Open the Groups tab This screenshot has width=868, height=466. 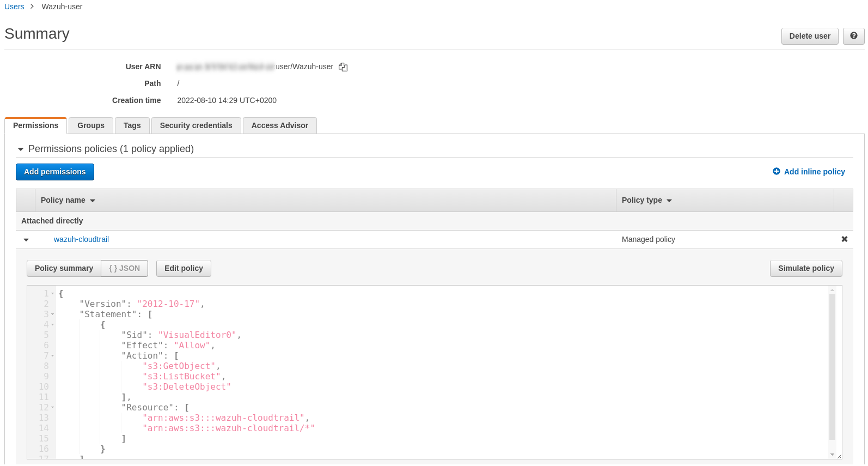[x=91, y=125]
